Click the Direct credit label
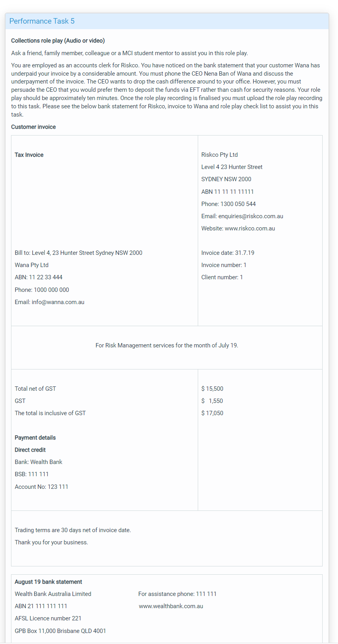This screenshot has height=644, width=338. pos(30,450)
